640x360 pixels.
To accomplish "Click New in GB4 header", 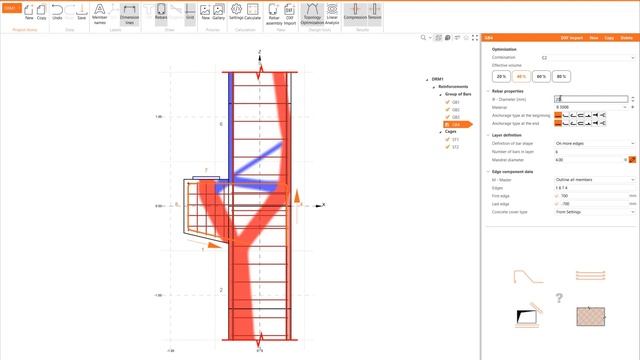I will click(594, 38).
